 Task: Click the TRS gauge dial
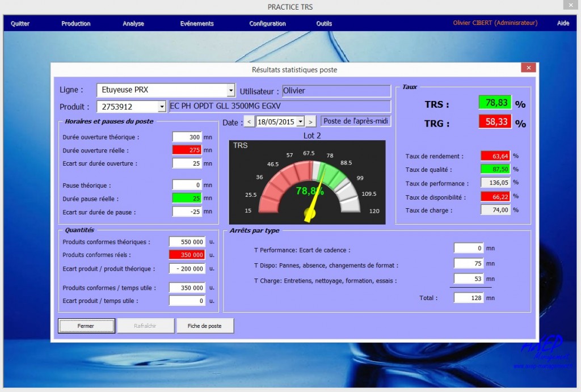[307, 182]
